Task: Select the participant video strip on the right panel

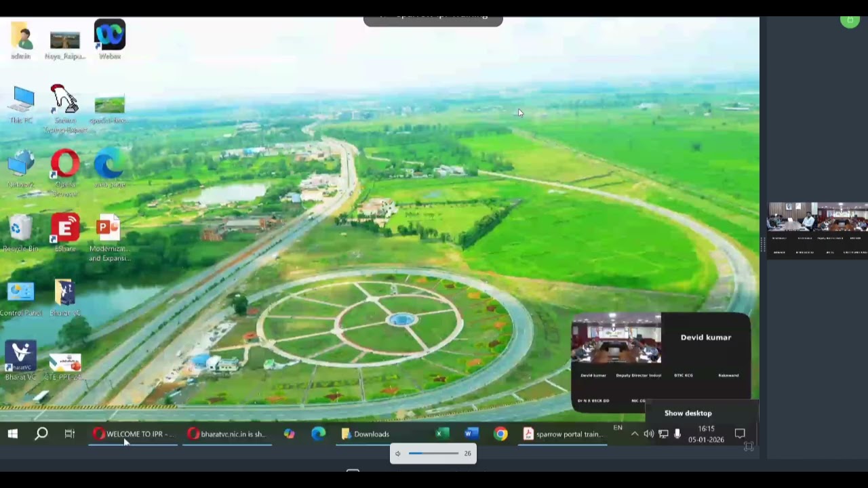Action: pos(817,230)
